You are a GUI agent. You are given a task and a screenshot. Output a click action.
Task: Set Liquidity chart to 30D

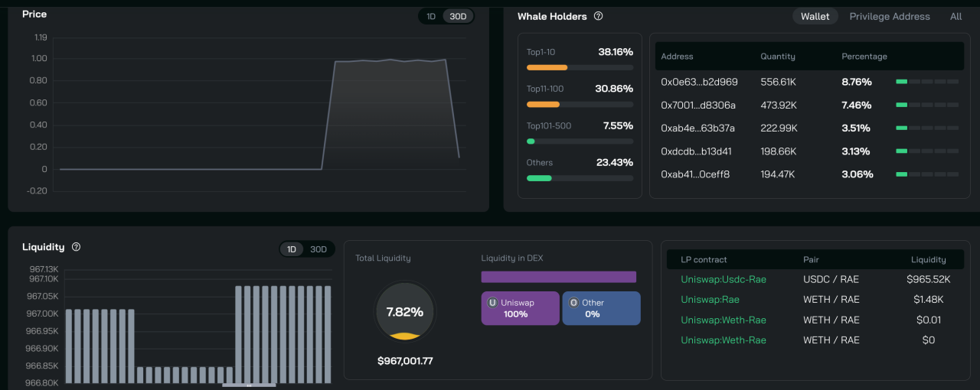318,249
